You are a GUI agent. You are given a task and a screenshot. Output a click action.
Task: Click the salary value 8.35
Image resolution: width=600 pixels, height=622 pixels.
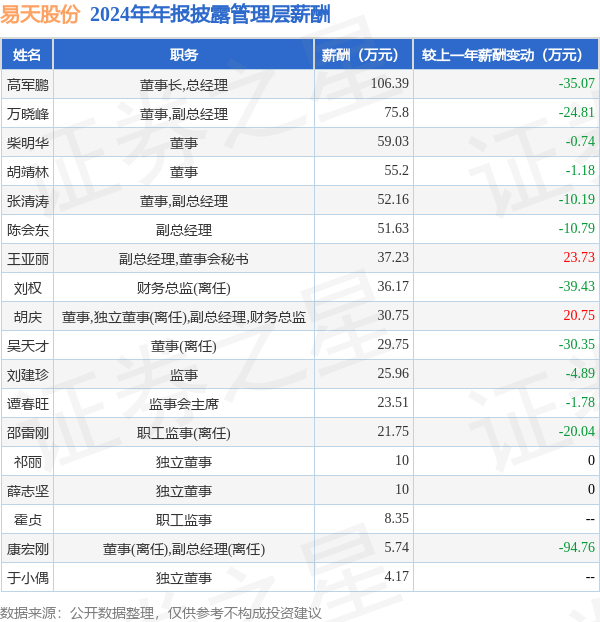point(396,518)
